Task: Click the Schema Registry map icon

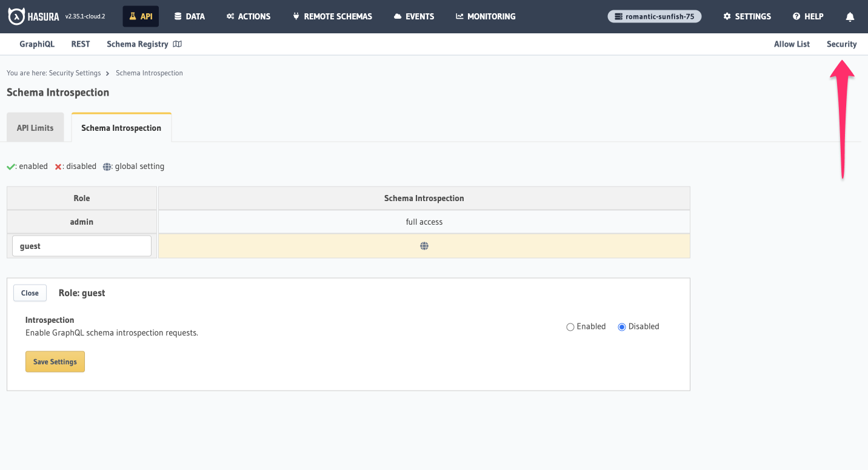Action: pos(177,44)
